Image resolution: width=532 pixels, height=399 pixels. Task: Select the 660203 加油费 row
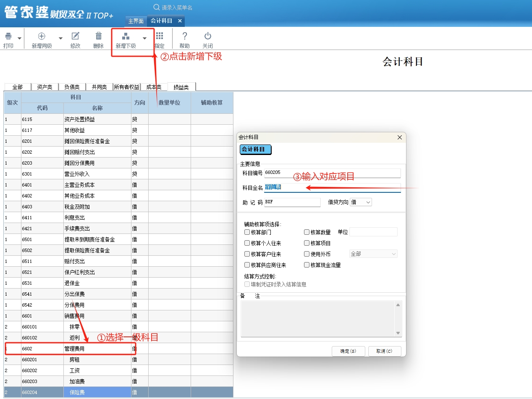click(x=118, y=381)
